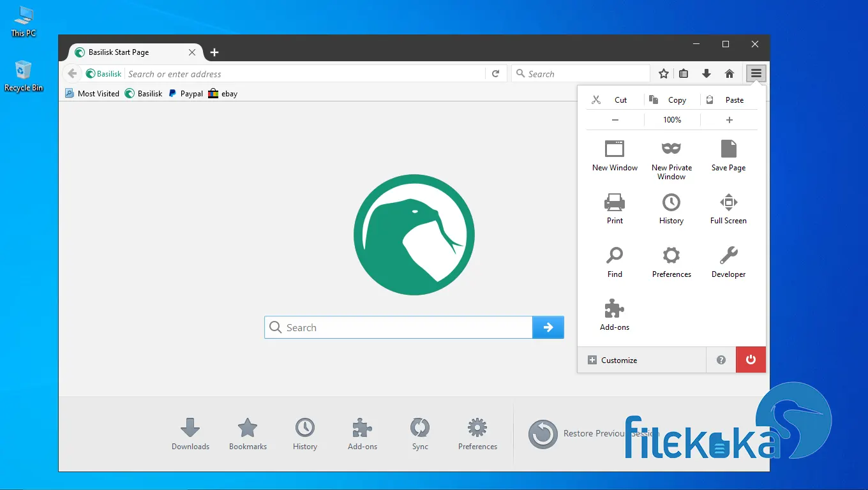Open a new tab with plus button
868x490 pixels.
[x=214, y=52]
